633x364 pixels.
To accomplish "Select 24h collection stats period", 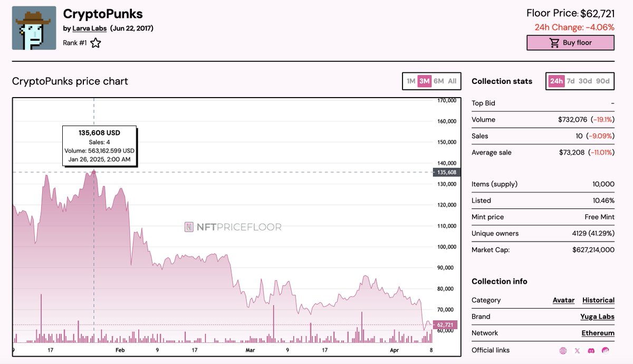I will point(556,81).
